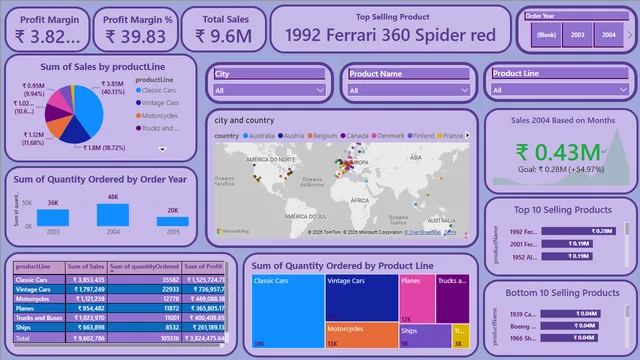Click the 2003 bar in quantity chart
Image resolution: width=640 pixels, height=360 pixels.
53,218
